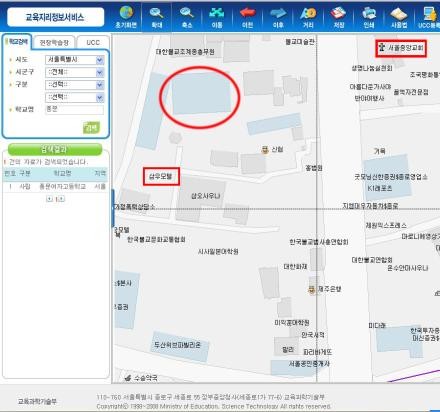Select the 중문여자고등학교 search result row
This screenshot has width=440, height=412.
pos(55,186)
